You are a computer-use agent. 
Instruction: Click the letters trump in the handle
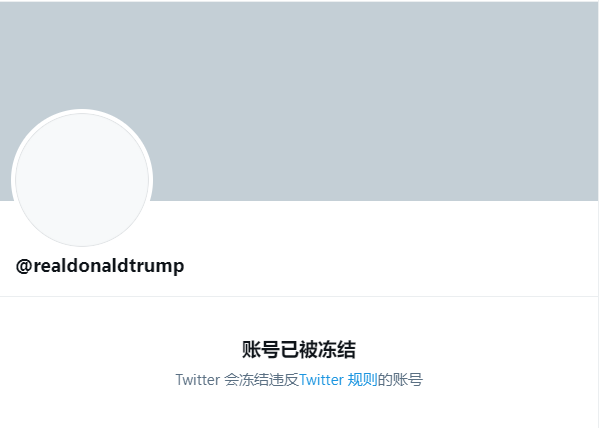coord(156,266)
